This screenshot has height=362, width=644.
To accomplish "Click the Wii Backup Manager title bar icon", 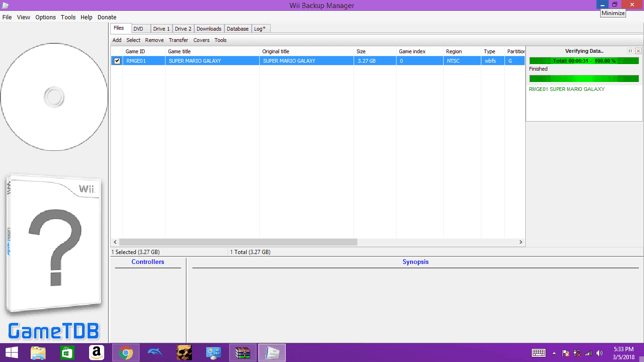I will [x=5, y=5].
